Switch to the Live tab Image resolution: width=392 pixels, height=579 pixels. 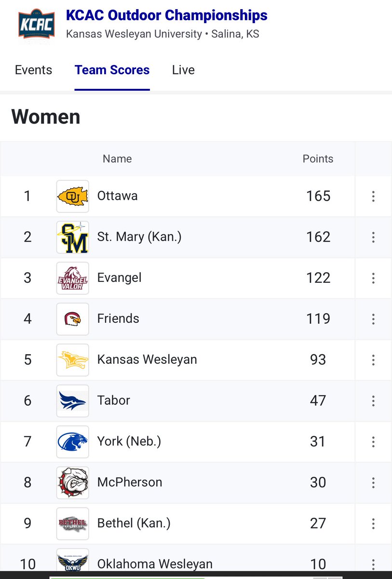(183, 70)
